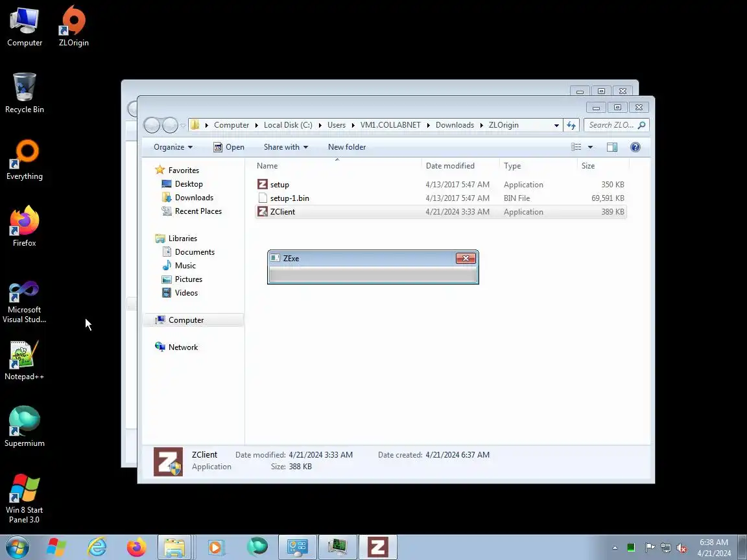747x560 pixels.
Task: Select the Recycle Bin icon
Action: (x=24, y=93)
